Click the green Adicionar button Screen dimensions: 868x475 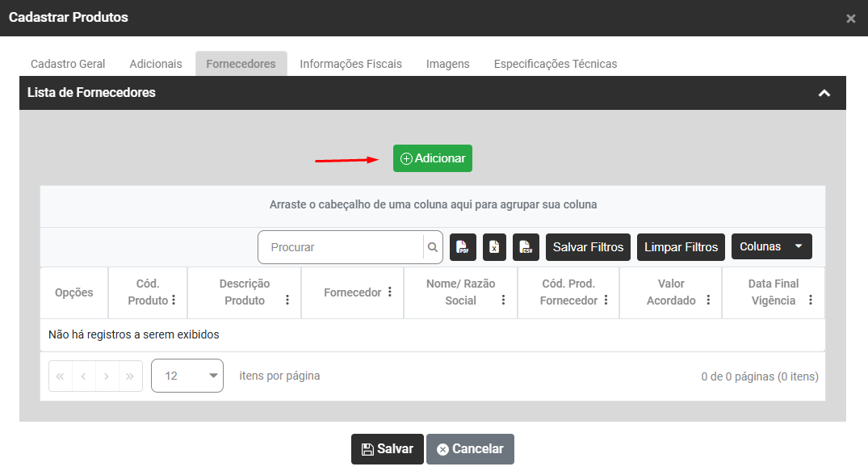click(433, 158)
